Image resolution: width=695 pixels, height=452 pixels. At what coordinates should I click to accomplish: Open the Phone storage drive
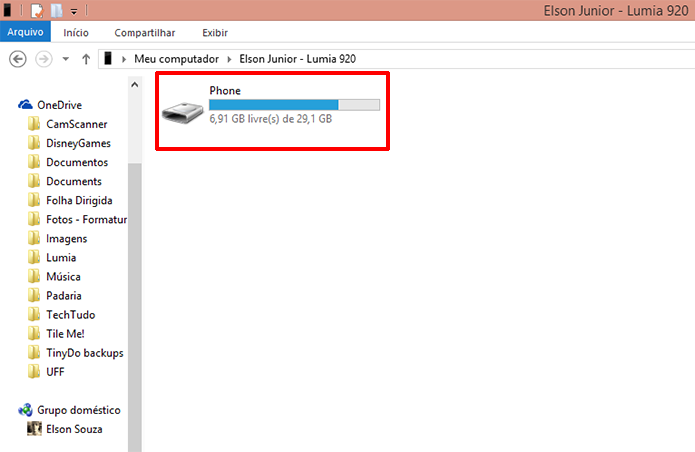pyautogui.click(x=271, y=111)
